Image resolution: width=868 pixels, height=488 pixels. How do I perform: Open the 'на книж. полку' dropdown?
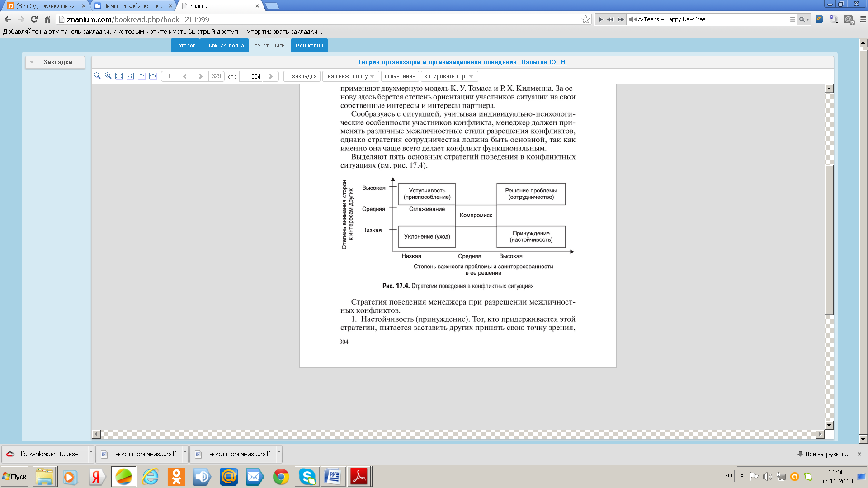(x=351, y=76)
